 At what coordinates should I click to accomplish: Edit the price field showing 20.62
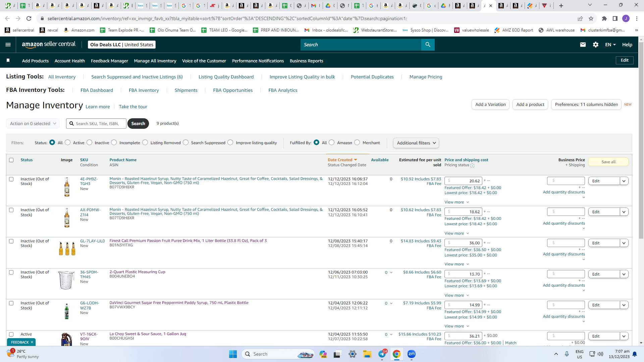[x=463, y=181]
